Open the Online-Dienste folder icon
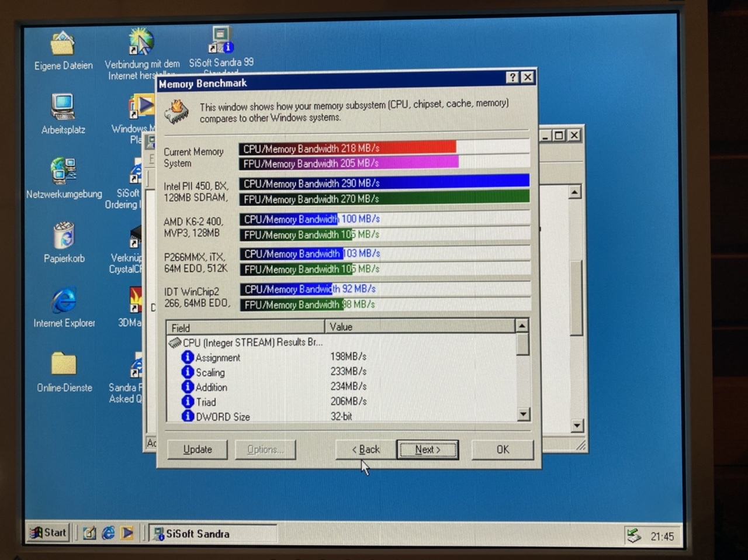The width and height of the screenshot is (748, 560). click(x=63, y=364)
